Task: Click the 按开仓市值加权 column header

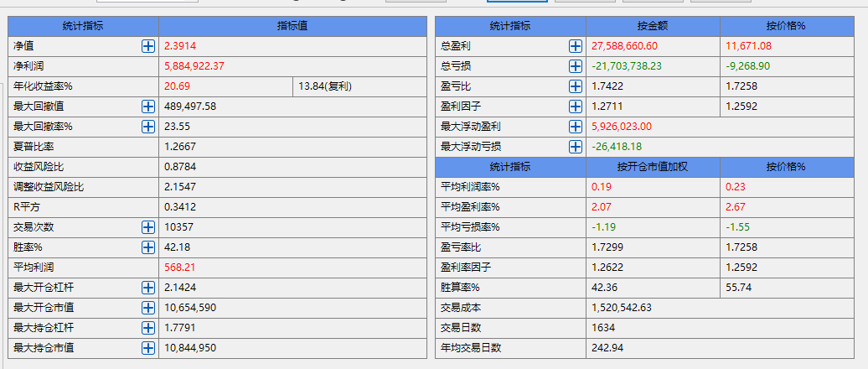Action: (652, 166)
